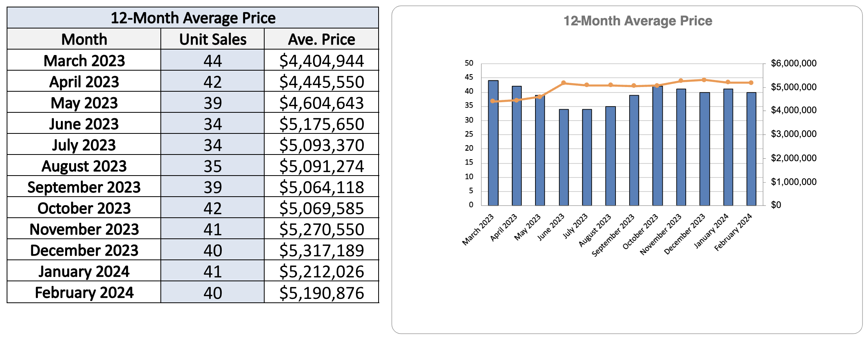Image resolution: width=868 pixels, height=341 pixels.
Task: Click the $5,270,550 price cell
Action: click(322, 229)
